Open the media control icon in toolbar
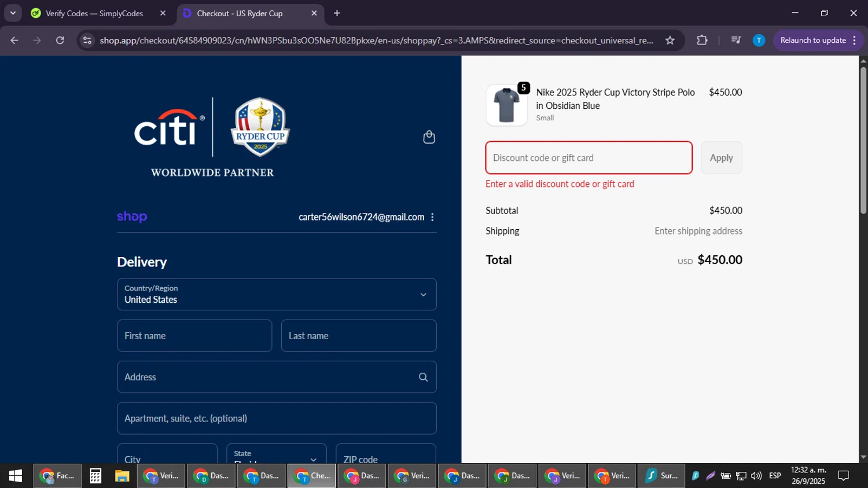The height and width of the screenshot is (488, 868). [735, 41]
